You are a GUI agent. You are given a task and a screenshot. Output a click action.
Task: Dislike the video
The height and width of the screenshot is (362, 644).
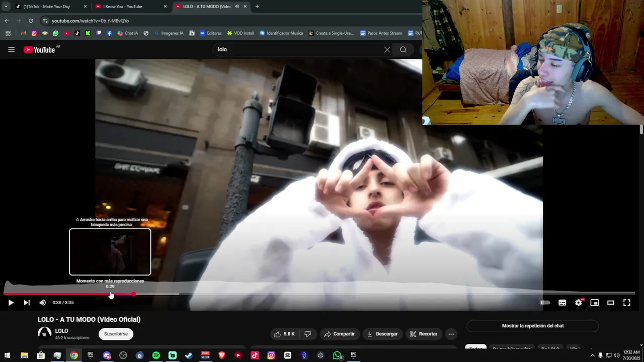tap(308, 334)
